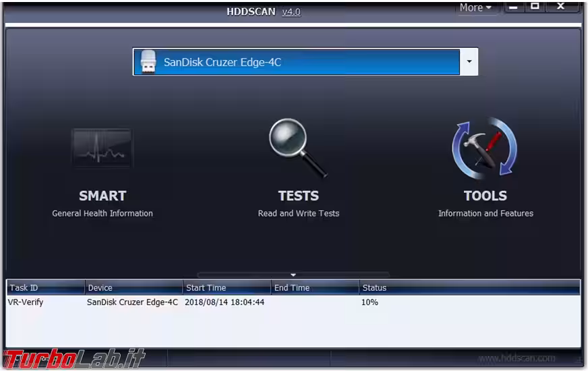Click the Start Time column header
The image size is (588, 371).
(x=227, y=288)
